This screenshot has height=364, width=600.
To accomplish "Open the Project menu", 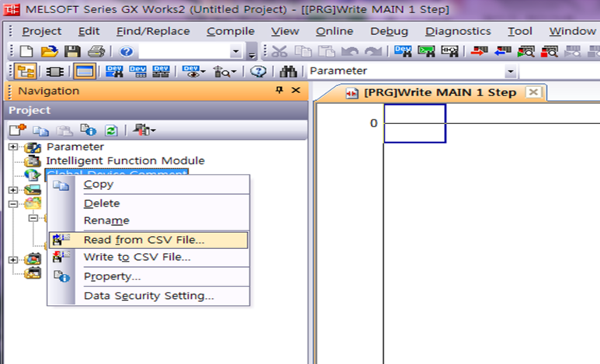I will (x=42, y=31).
